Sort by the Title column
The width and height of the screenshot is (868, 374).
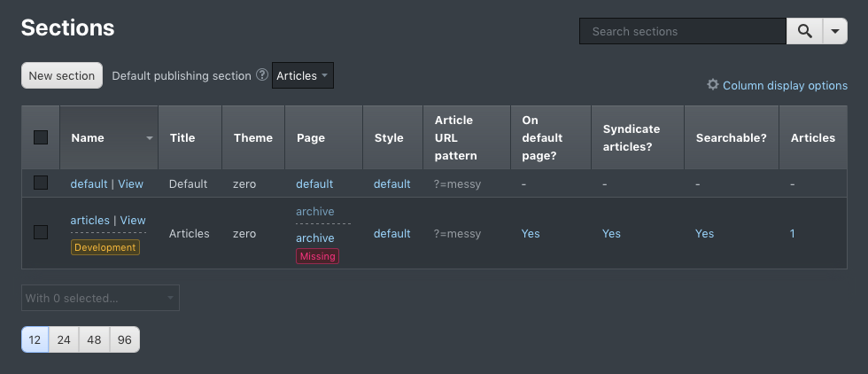[190, 137]
